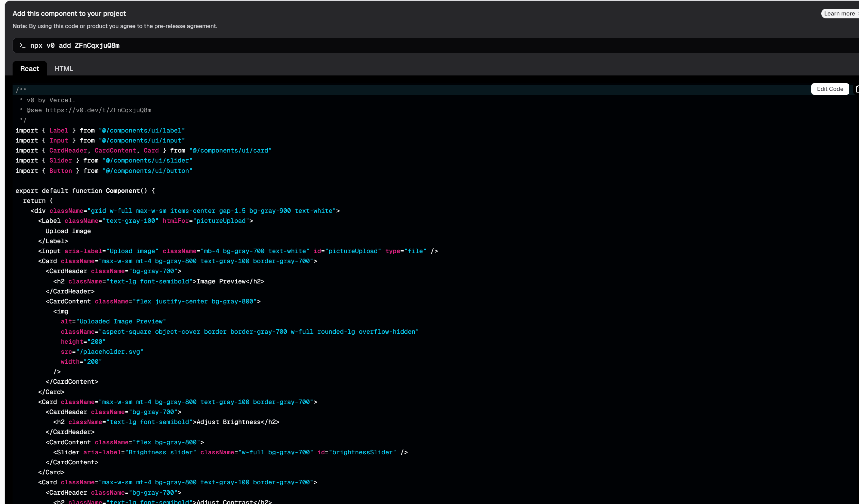Viewport: 859px width, 504px height.
Task: Click the Learn more button
Action: (840, 14)
